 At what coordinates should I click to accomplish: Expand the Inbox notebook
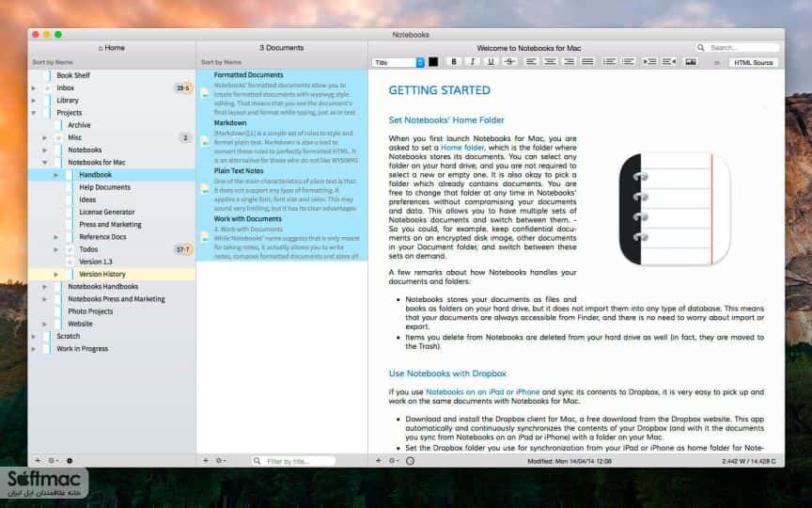click(34, 88)
